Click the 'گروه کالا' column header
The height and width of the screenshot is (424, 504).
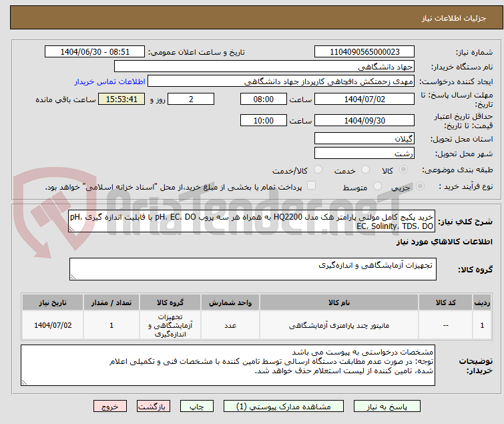(170, 302)
